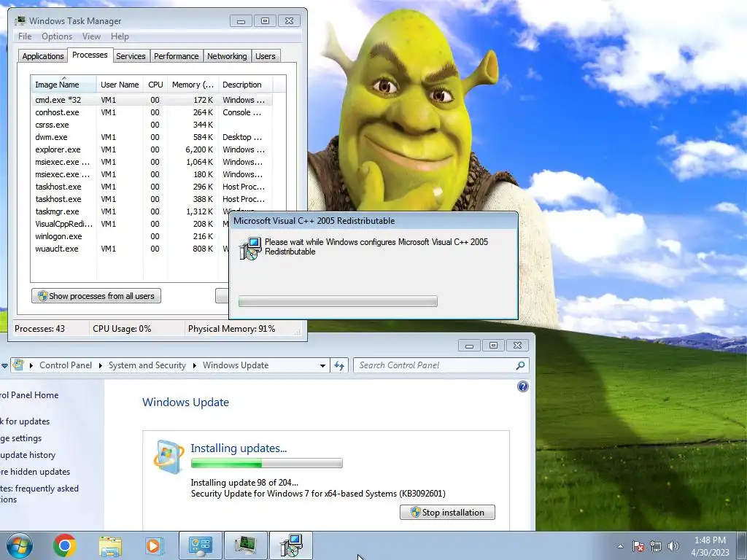
Task: Sort processes by User Name column
Action: tap(120, 85)
